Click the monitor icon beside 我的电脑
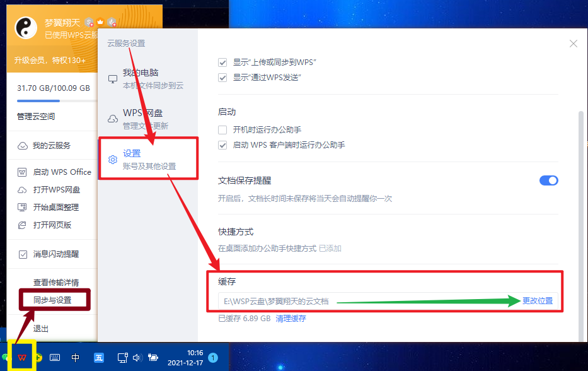Image resolution: width=588 pixels, height=371 pixels. 113,79
